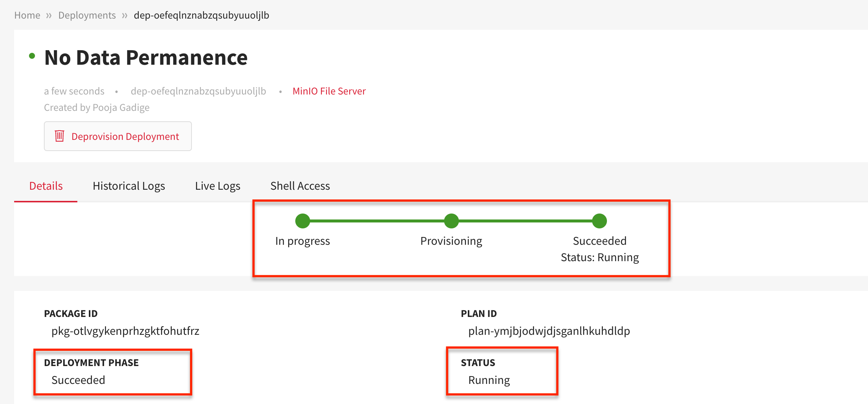868x404 pixels.
Task: Click the trash icon in Deprovision button
Action: (x=60, y=136)
